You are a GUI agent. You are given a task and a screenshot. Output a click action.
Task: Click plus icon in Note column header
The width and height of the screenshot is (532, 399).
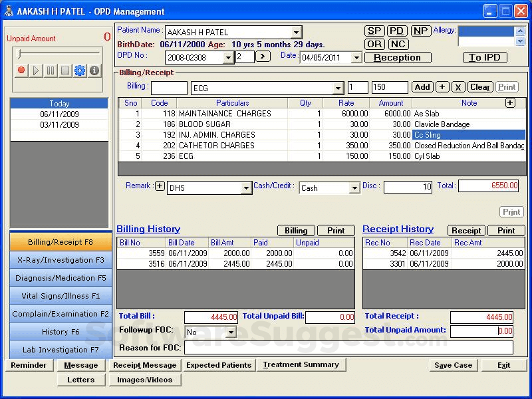point(510,102)
